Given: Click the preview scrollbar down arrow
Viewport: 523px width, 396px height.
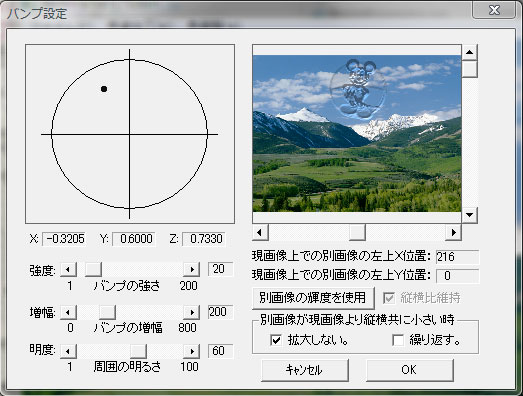Looking at the screenshot, I should point(470,215).
